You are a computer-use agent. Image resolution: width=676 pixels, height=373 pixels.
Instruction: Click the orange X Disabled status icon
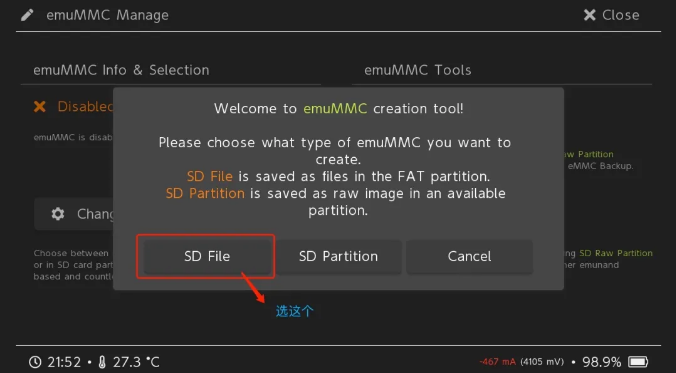pos(40,106)
